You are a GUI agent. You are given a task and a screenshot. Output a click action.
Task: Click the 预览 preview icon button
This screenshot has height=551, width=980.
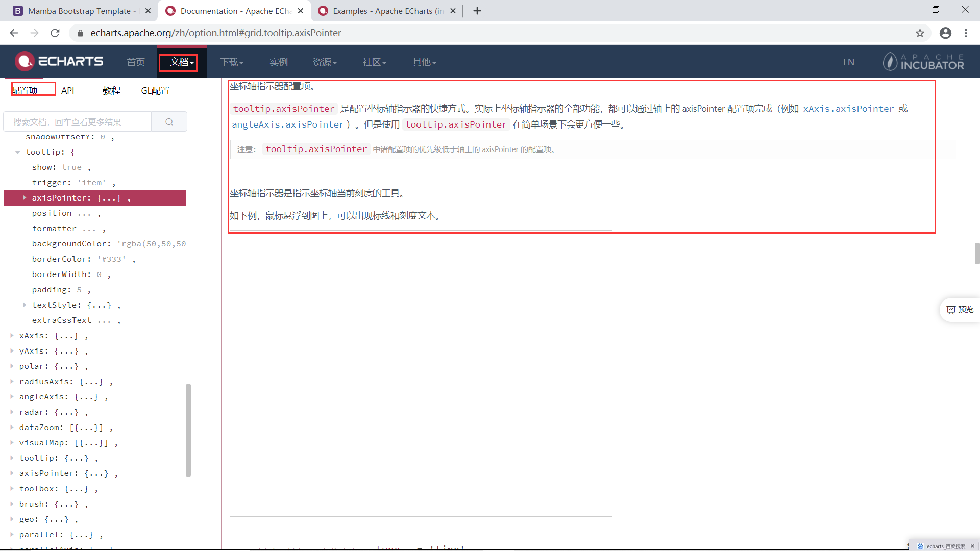[x=960, y=310]
